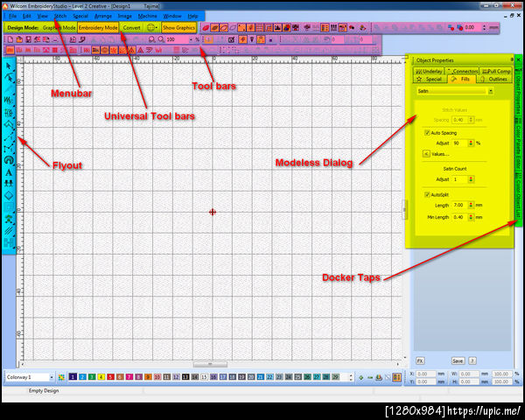Choose the two-figures tool below Lettering
This screenshot has width=525, height=420.
(x=9, y=184)
